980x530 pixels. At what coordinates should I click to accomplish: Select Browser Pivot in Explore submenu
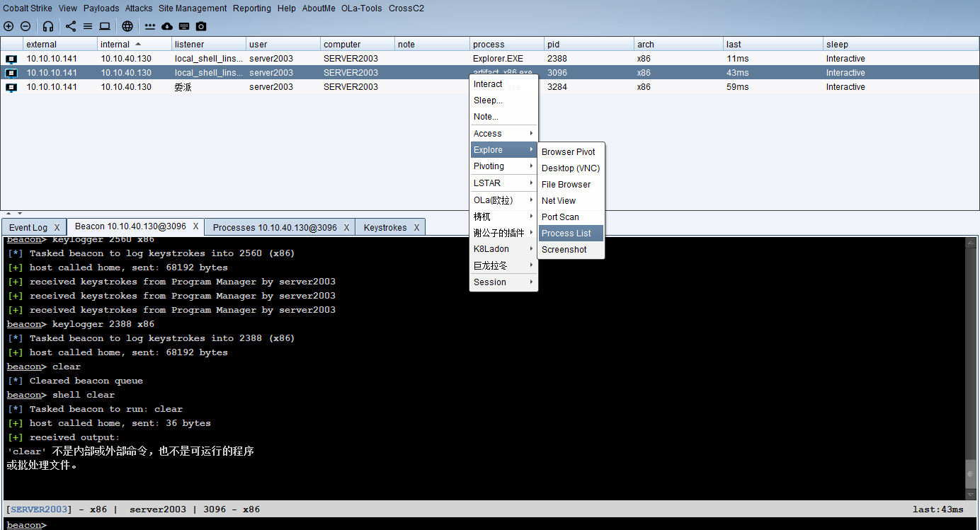tap(571, 152)
